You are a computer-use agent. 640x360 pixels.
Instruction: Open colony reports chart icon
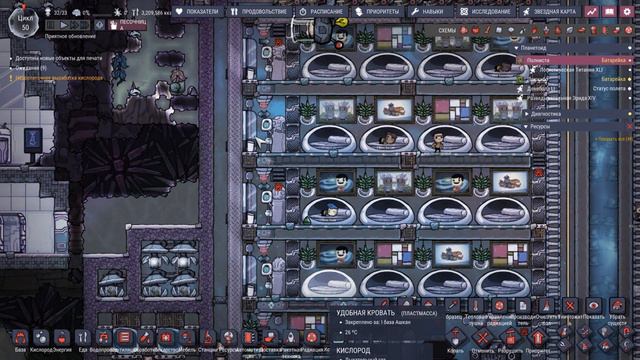(591, 12)
